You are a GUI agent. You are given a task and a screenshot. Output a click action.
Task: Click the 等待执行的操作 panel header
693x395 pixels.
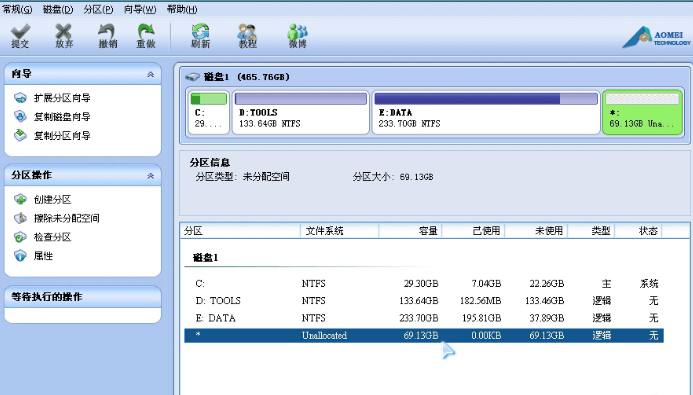tap(83, 296)
